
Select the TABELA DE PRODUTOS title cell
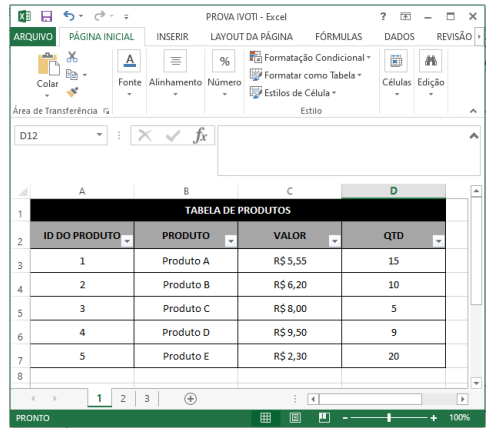238,210
